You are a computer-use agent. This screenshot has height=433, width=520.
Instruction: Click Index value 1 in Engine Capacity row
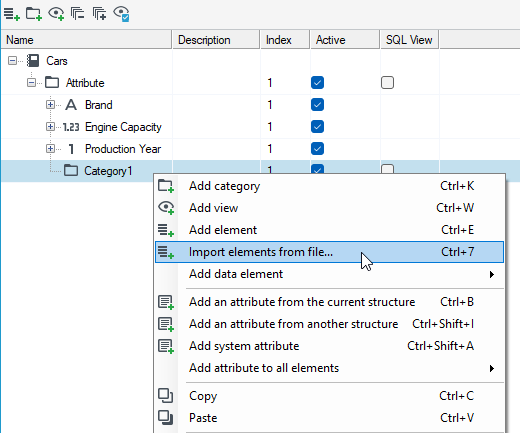[x=270, y=127]
